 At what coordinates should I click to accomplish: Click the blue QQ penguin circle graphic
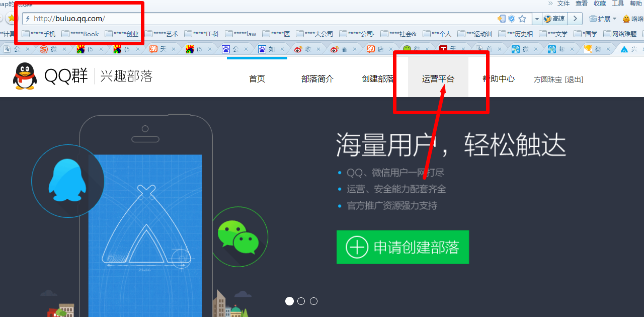pos(68,181)
